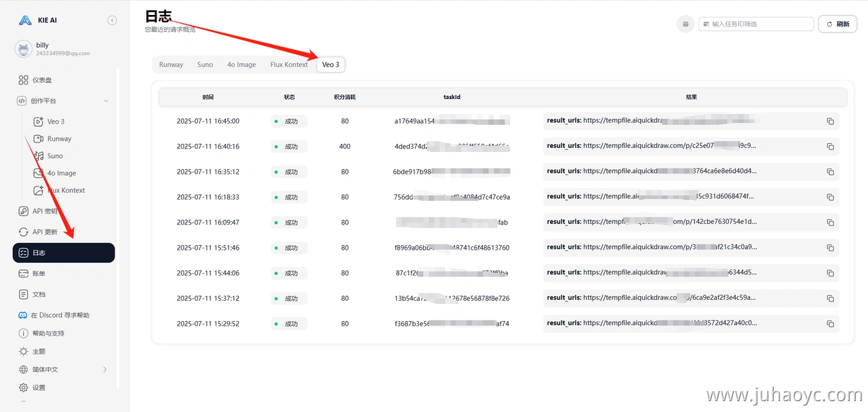Copy result URL for 16:45:00 row
Screen dimensions: 868x412
click(830, 121)
